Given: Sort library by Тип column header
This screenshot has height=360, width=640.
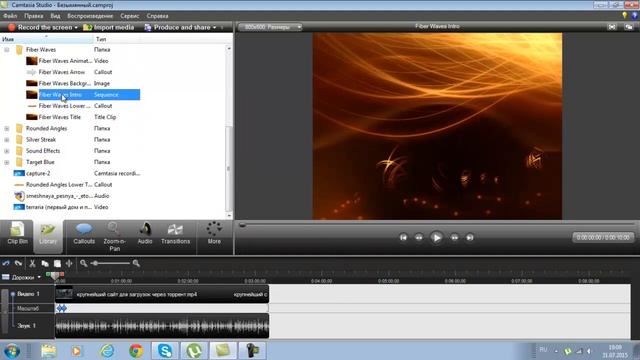Looking at the screenshot, I should (117, 39).
